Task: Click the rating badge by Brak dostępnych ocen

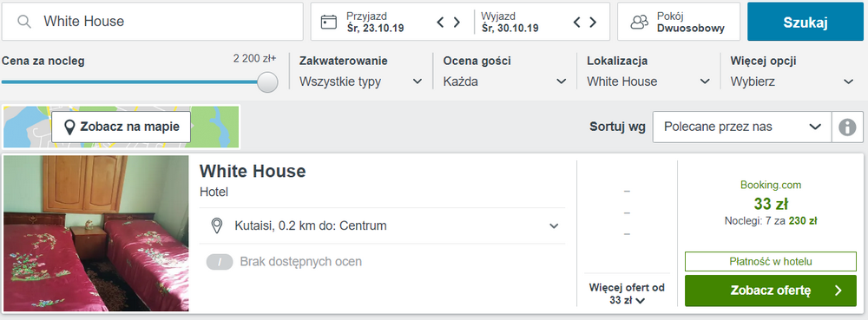Action: 220,262
